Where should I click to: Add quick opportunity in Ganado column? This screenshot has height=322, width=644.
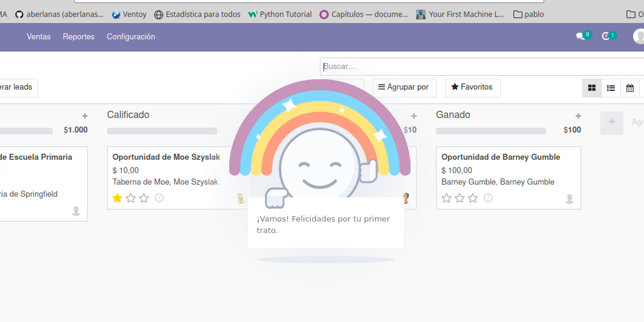(578, 116)
